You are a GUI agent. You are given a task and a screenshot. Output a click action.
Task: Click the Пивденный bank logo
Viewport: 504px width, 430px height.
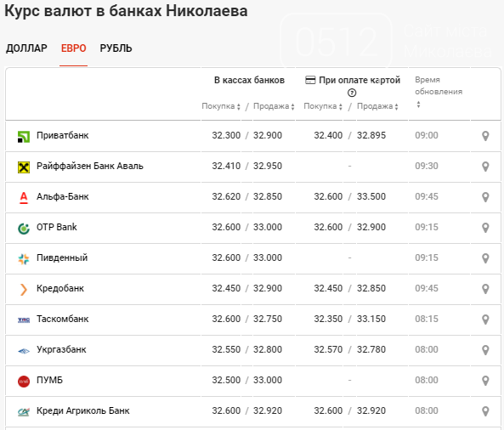[x=24, y=259]
